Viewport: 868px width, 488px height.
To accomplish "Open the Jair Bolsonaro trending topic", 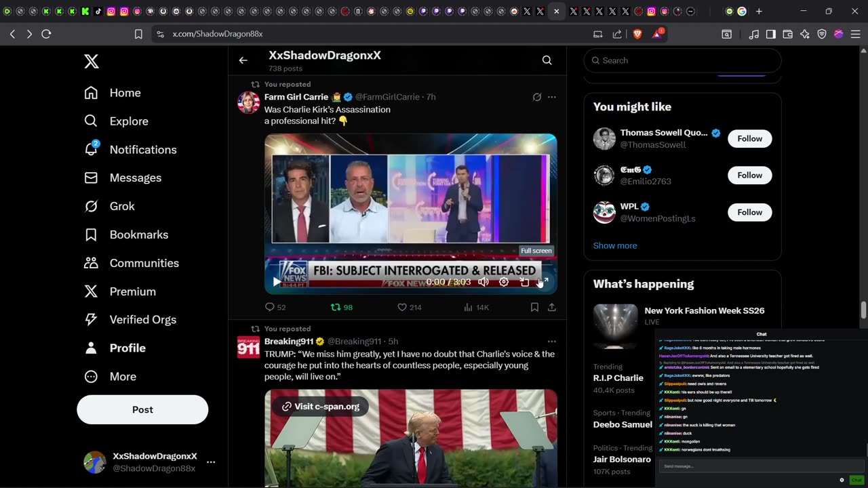I will [x=622, y=460].
